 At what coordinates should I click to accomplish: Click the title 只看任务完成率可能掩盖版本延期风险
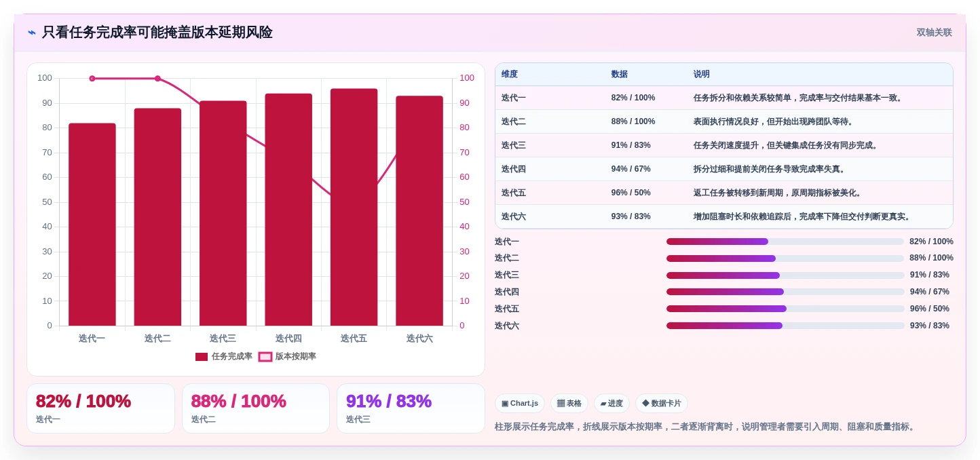pos(157,33)
